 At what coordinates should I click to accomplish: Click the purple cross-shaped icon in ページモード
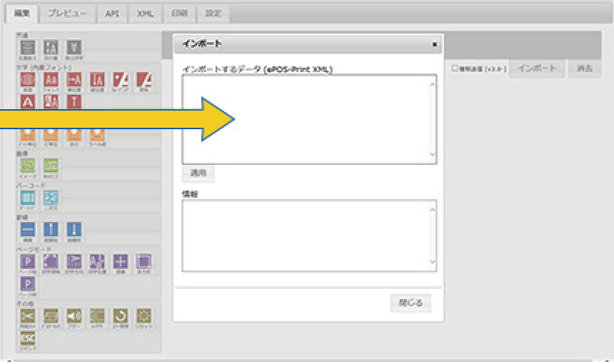click(x=120, y=262)
